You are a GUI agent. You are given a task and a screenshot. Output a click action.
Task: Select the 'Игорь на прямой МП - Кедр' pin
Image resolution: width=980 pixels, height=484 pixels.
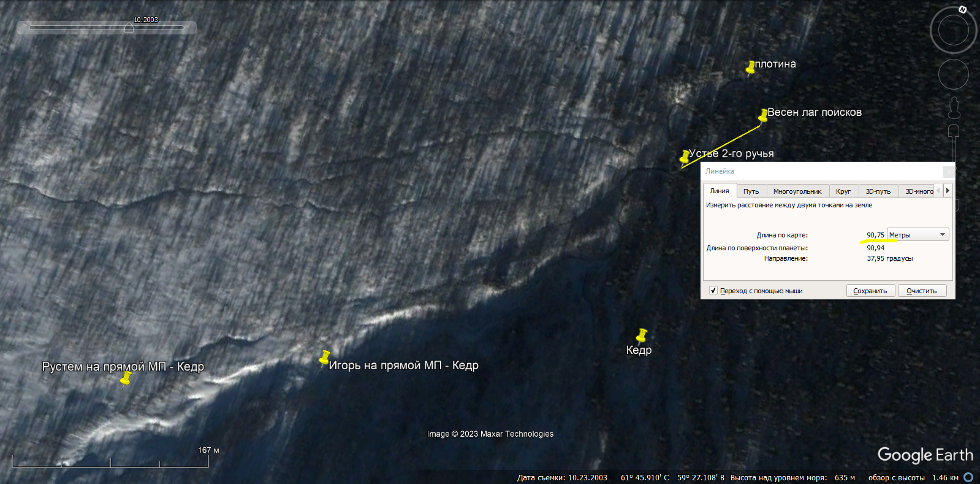[x=325, y=357]
